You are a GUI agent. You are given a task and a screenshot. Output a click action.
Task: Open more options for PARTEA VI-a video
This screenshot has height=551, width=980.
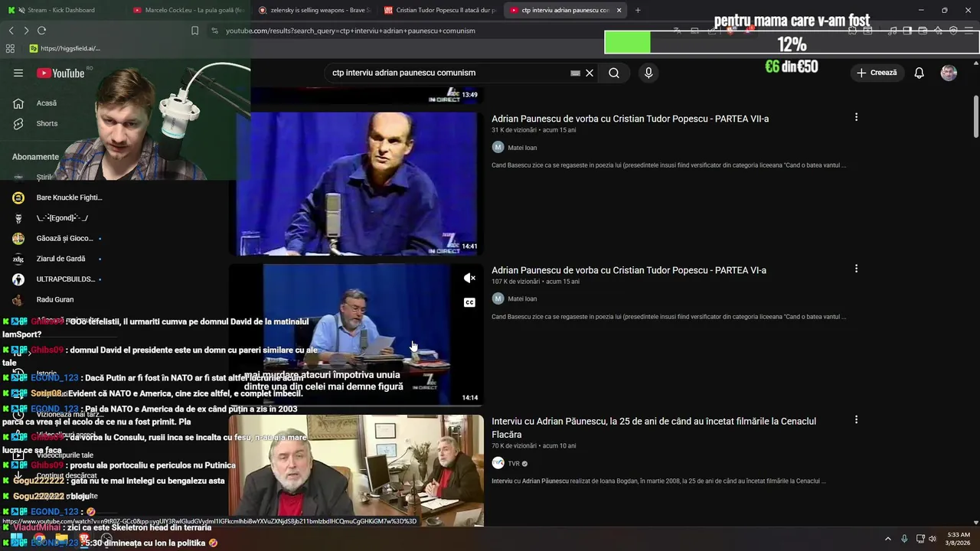[x=856, y=269]
